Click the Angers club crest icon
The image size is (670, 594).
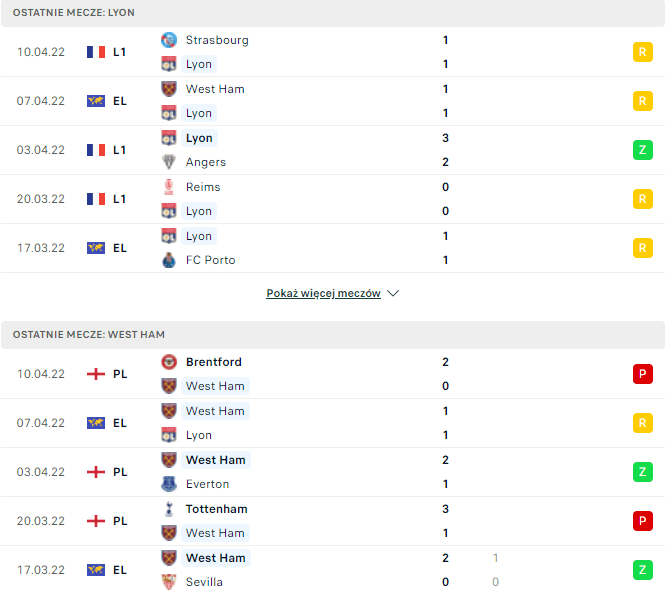168,162
